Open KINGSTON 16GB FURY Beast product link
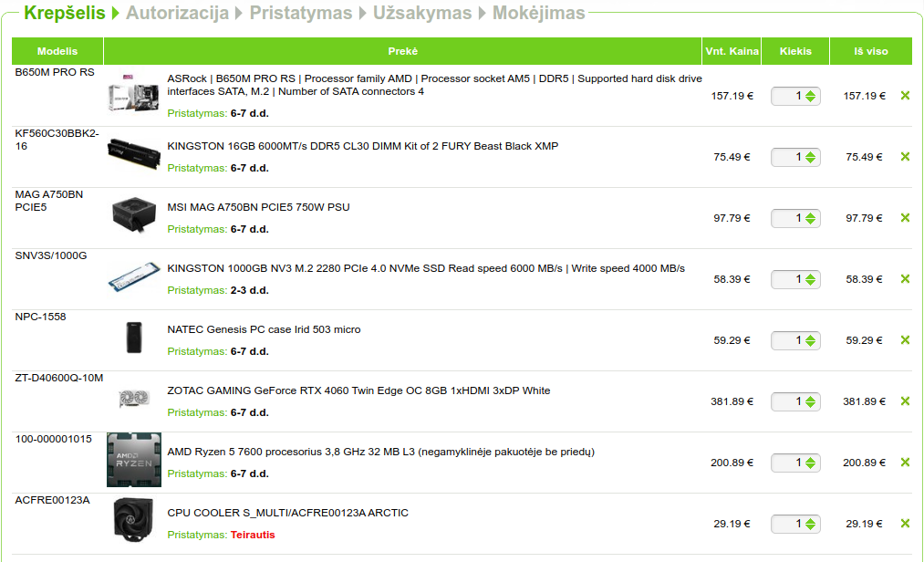The image size is (924, 562). [362, 146]
